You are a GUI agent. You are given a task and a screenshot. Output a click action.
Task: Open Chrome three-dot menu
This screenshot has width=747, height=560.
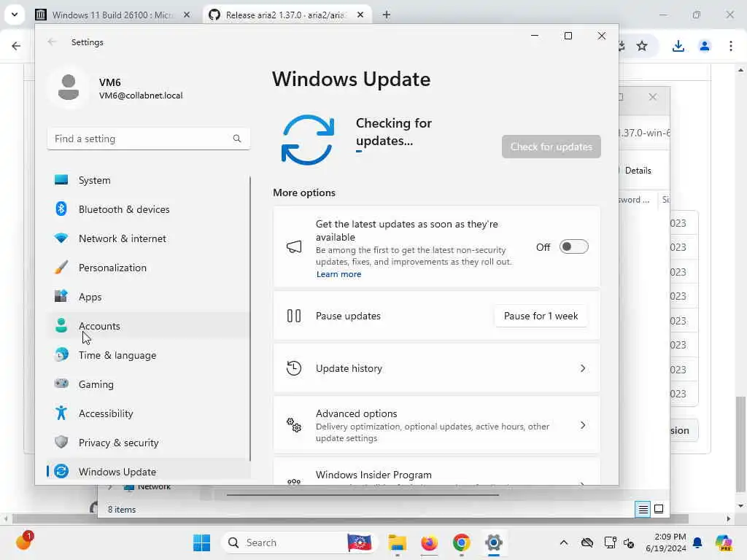pyautogui.click(x=731, y=46)
